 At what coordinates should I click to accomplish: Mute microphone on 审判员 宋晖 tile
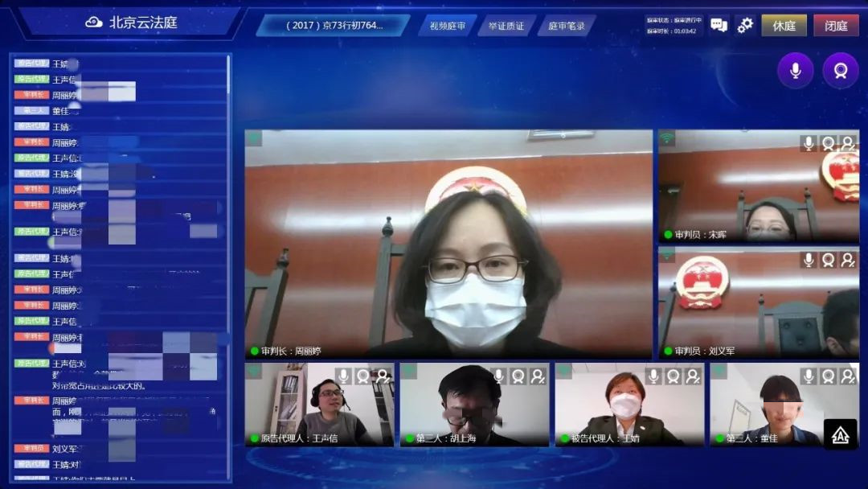click(809, 143)
